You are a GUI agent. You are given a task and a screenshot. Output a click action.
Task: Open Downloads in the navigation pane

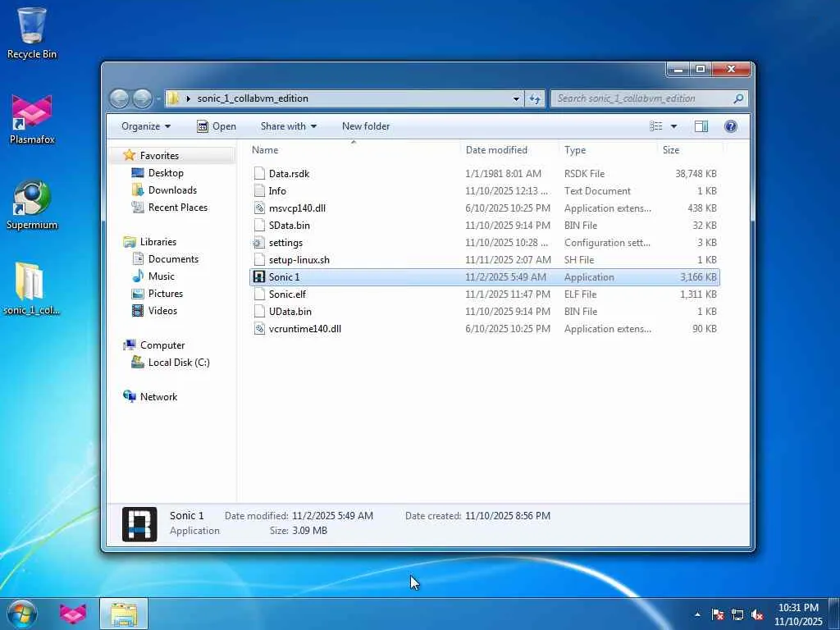click(x=172, y=190)
